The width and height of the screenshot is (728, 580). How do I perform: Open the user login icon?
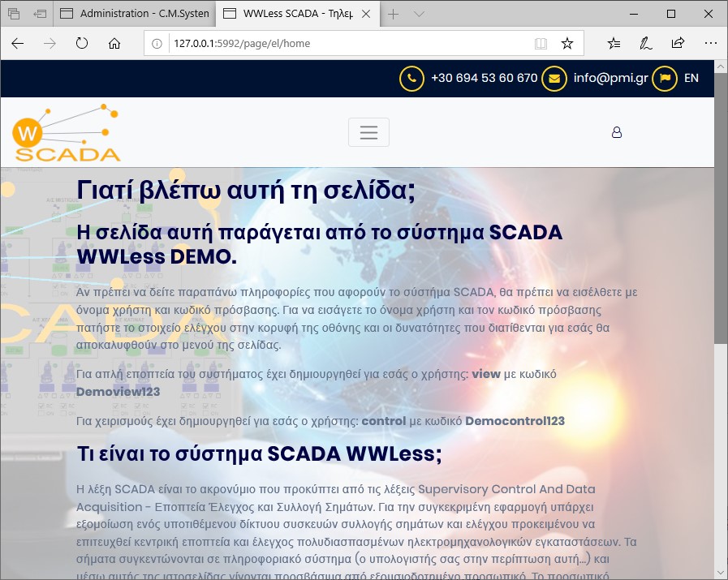[617, 132]
